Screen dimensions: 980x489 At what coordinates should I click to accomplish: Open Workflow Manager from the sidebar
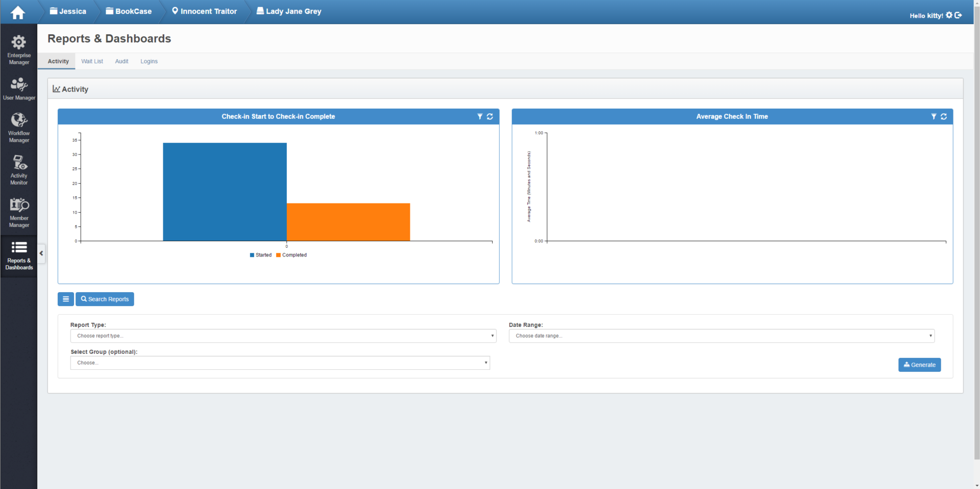19,127
